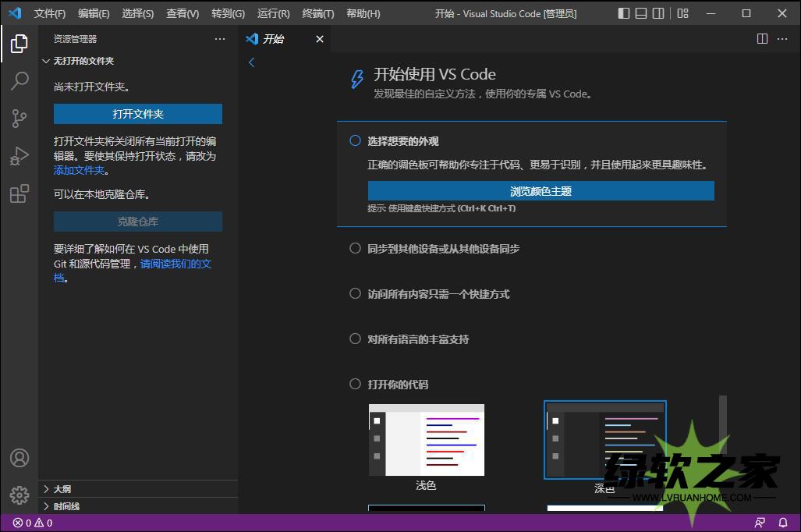Open the Explorer view in activity bar
The height and width of the screenshot is (532, 801).
click(19, 44)
